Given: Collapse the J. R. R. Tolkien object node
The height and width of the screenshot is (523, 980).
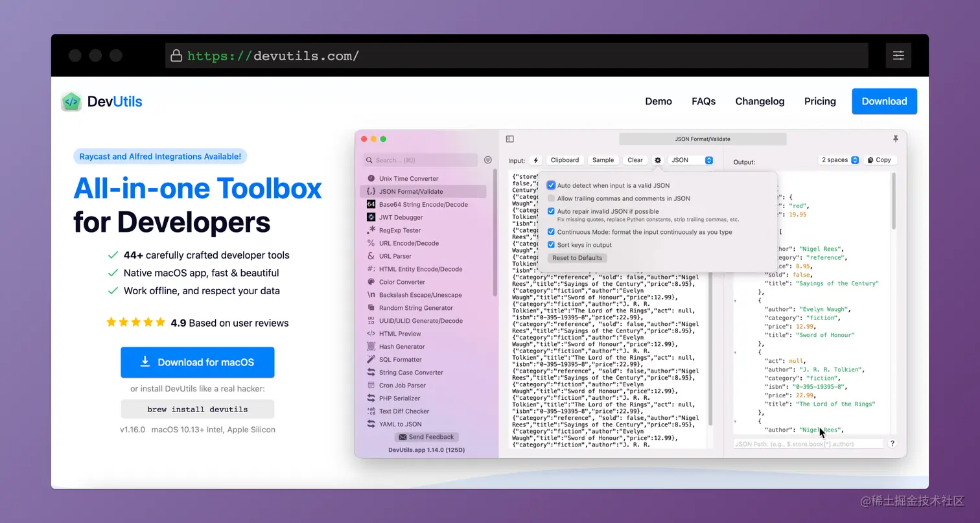Looking at the screenshot, I should (x=735, y=353).
